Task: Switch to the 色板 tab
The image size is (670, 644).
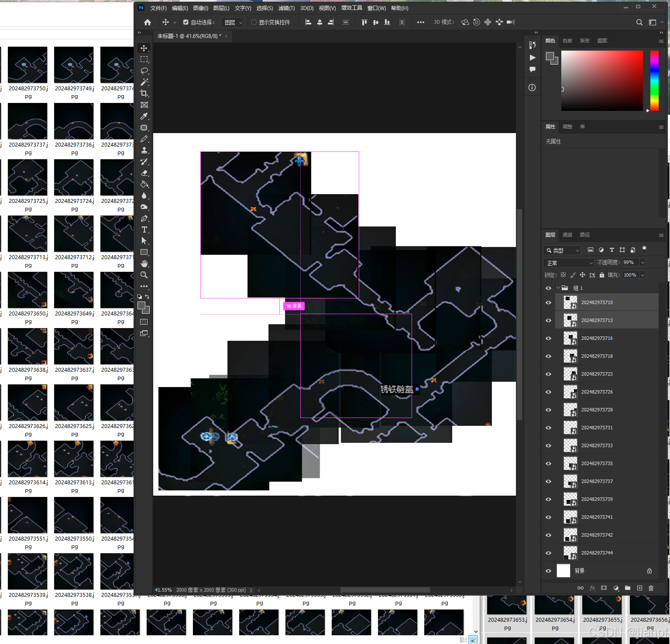Action: coord(567,41)
